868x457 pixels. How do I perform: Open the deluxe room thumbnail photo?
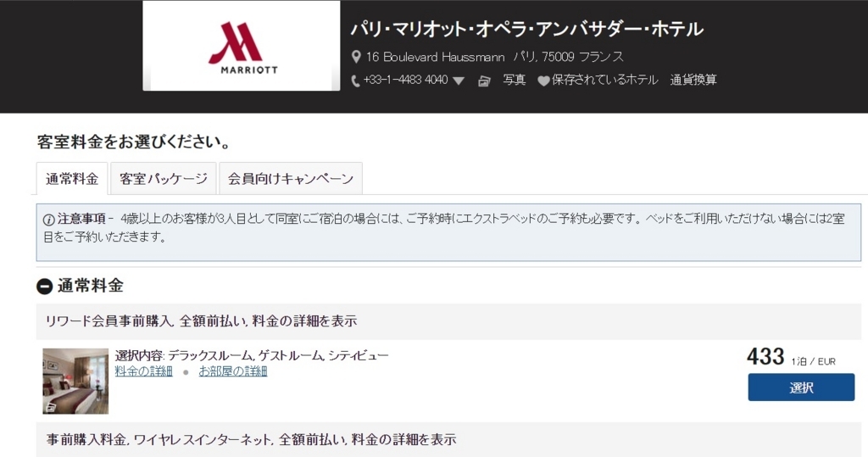[x=75, y=381]
